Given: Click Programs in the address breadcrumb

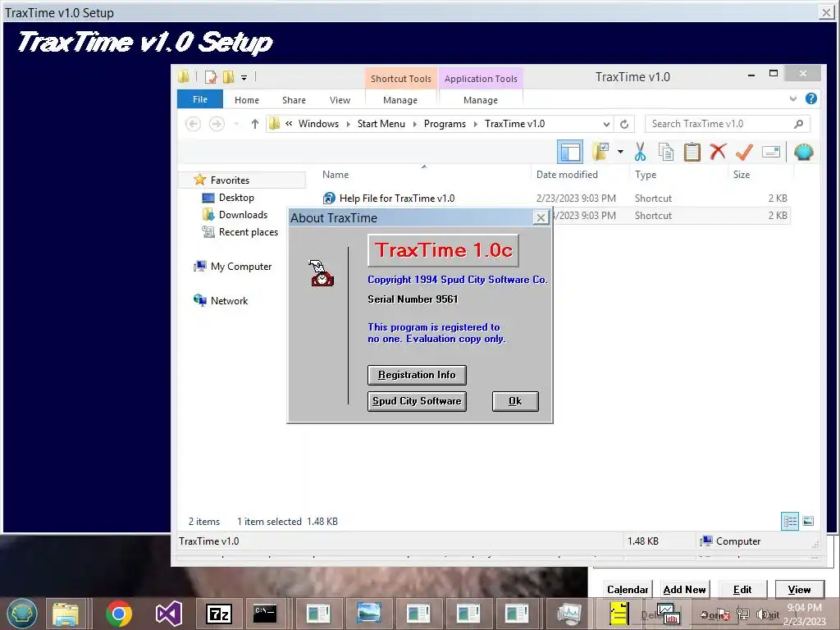Looking at the screenshot, I should (445, 124).
